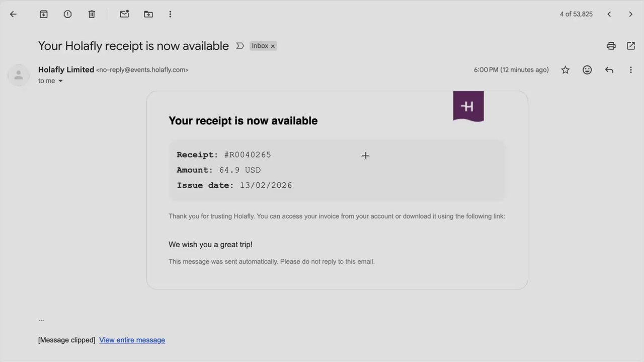Go to the older email arrow
644x362 pixels.
tap(630, 14)
